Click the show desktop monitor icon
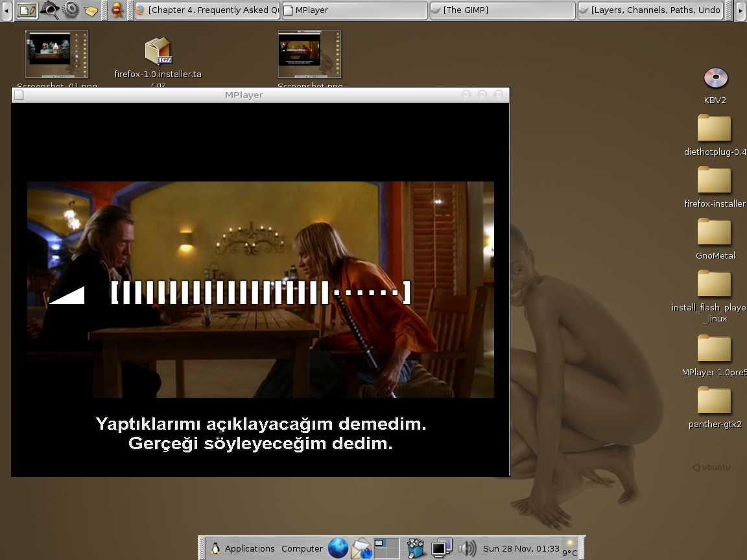This screenshot has height=560, width=747. (442, 548)
